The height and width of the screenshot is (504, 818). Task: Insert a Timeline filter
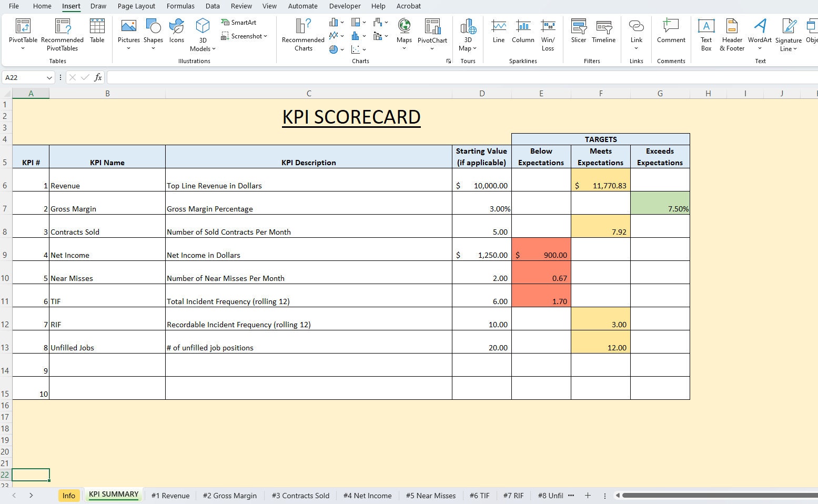(603, 32)
